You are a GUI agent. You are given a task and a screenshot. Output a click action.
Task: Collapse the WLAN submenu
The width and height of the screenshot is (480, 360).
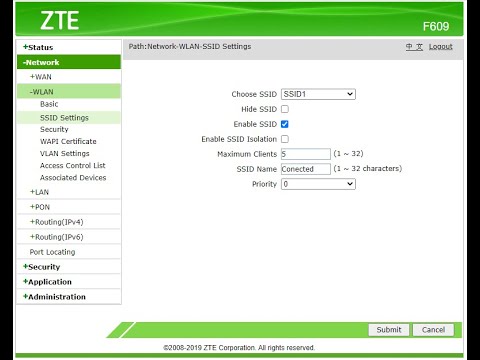tap(41, 92)
